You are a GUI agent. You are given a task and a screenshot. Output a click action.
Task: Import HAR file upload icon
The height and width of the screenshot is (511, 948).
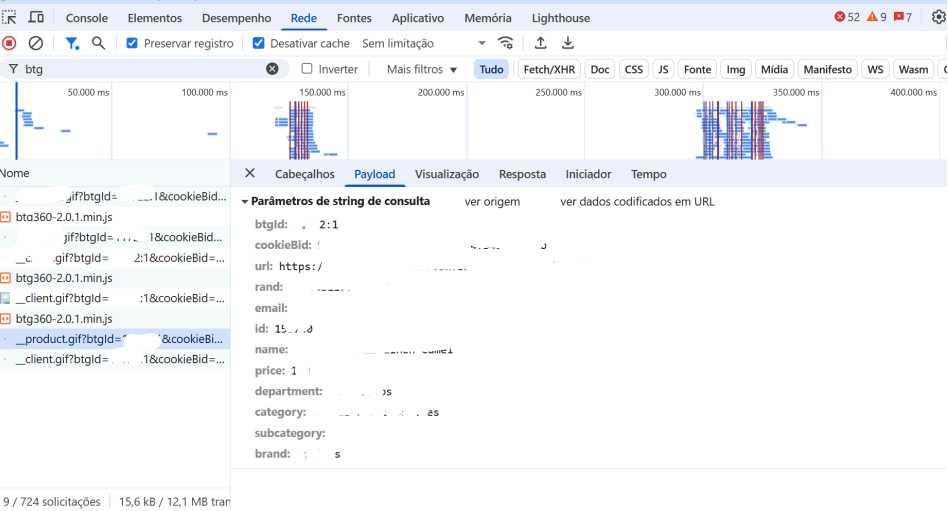point(541,43)
